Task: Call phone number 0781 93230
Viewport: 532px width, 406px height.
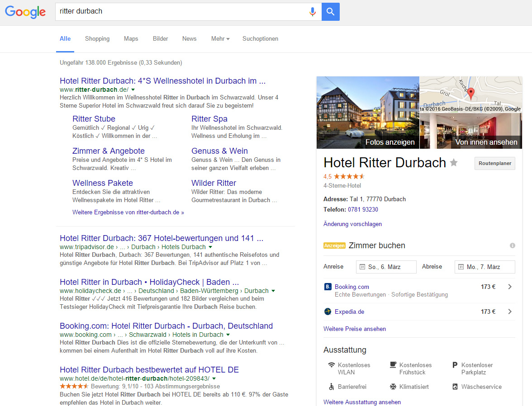Action: pyautogui.click(x=363, y=210)
